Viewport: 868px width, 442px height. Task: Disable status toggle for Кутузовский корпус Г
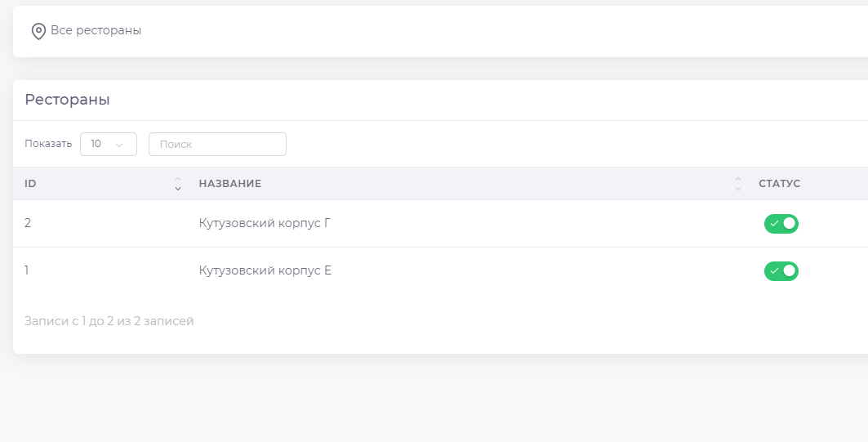[x=781, y=224]
